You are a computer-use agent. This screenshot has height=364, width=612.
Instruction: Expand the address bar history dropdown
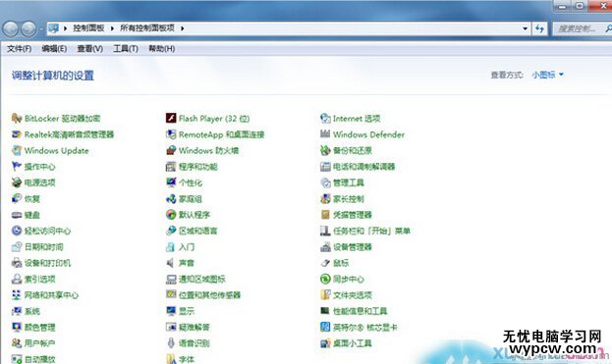pos(525,28)
